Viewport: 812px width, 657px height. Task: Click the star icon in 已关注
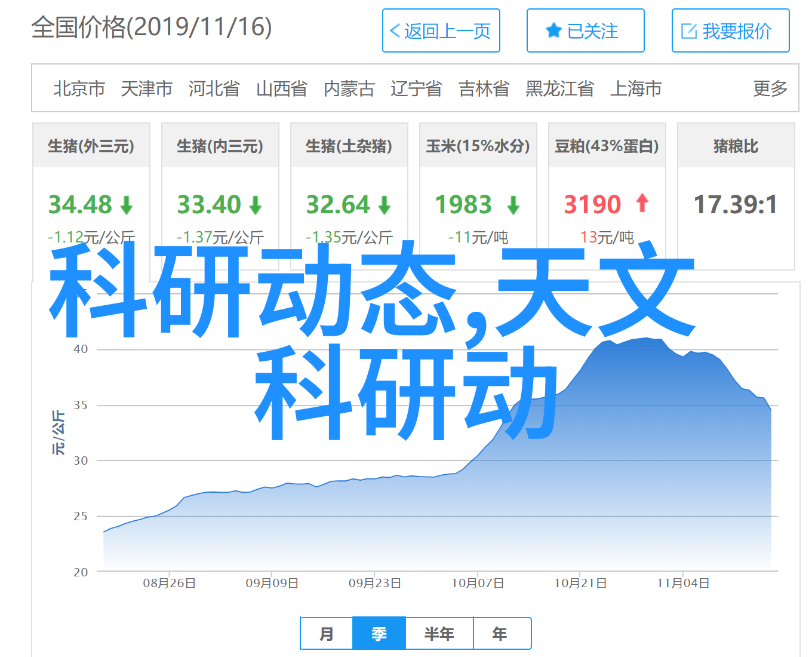[x=554, y=30]
